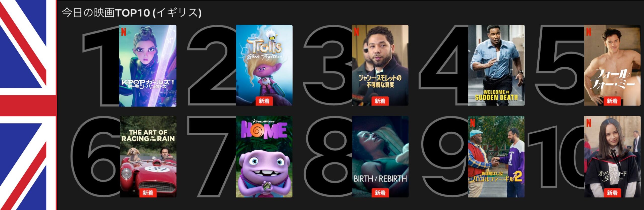644x210 pixels.
Task: Click the 新着 badge on Birth/Rebirth poster
Action: click(x=380, y=193)
